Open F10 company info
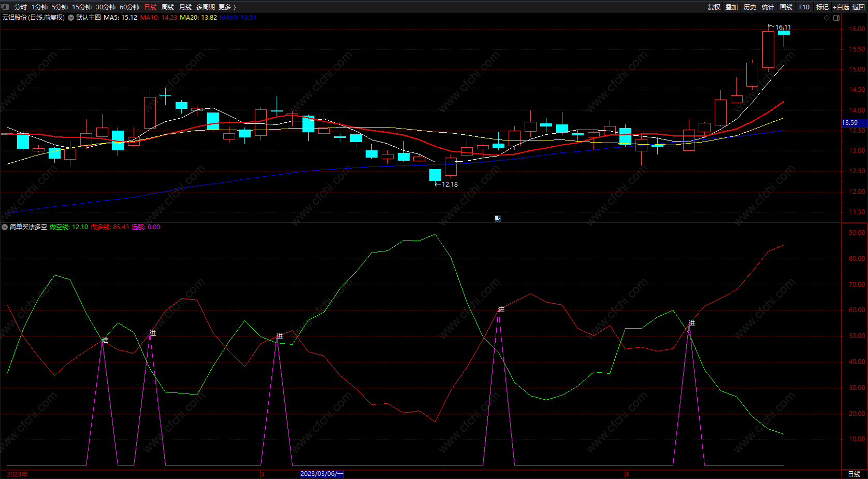Image resolution: width=868 pixels, height=479 pixels. click(x=804, y=7)
